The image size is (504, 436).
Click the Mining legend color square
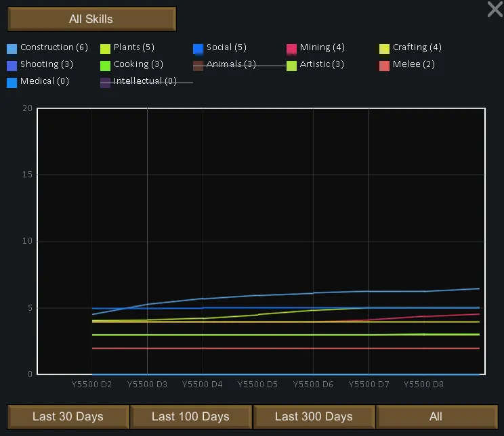point(292,49)
